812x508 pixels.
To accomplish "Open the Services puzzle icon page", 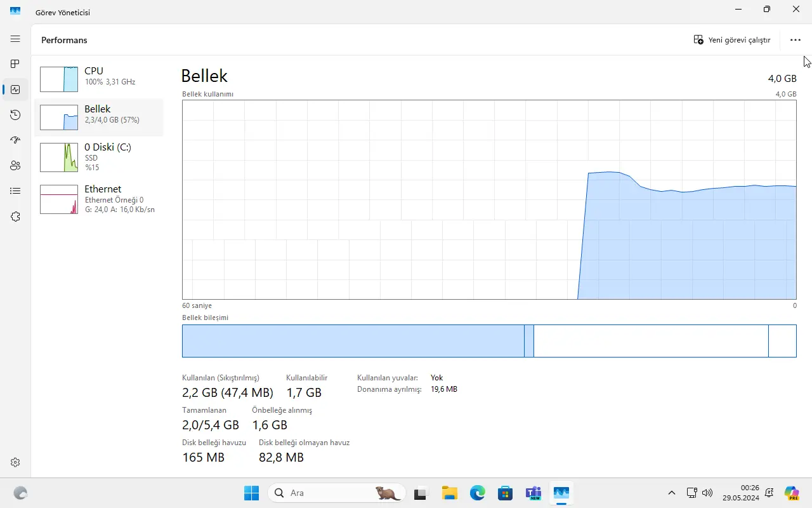I will tap(15, 217).
